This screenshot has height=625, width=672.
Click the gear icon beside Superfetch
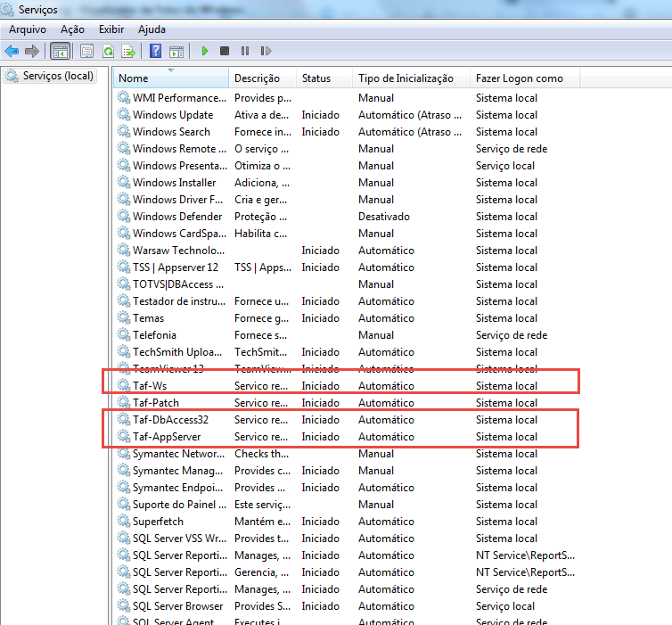tap(123, 521)
